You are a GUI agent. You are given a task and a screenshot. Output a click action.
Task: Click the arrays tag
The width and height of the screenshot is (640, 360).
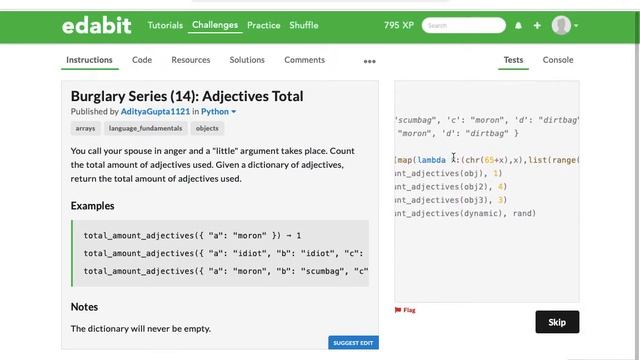[85, 128]
